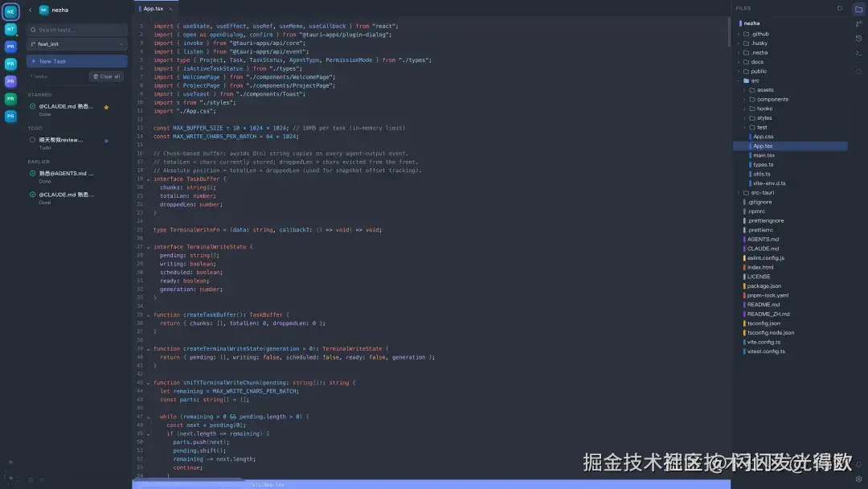The height and width of the screenshot is (489, 868).
Task: Click the magnifier icon in Search tasks
Action: click(33, 30)
